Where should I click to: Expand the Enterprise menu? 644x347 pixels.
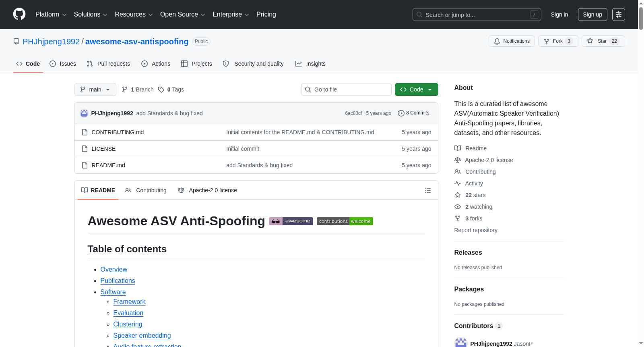tap(231, 15)
